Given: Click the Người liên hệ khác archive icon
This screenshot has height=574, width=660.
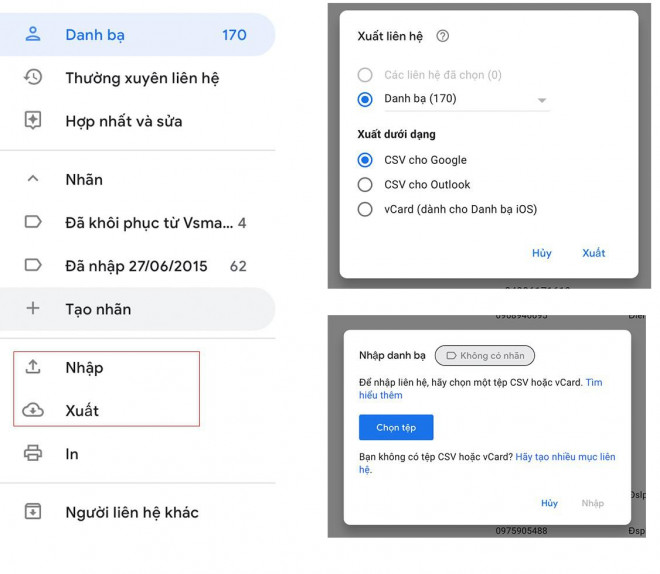Looking at the screenshot, I should coord(33,512).
